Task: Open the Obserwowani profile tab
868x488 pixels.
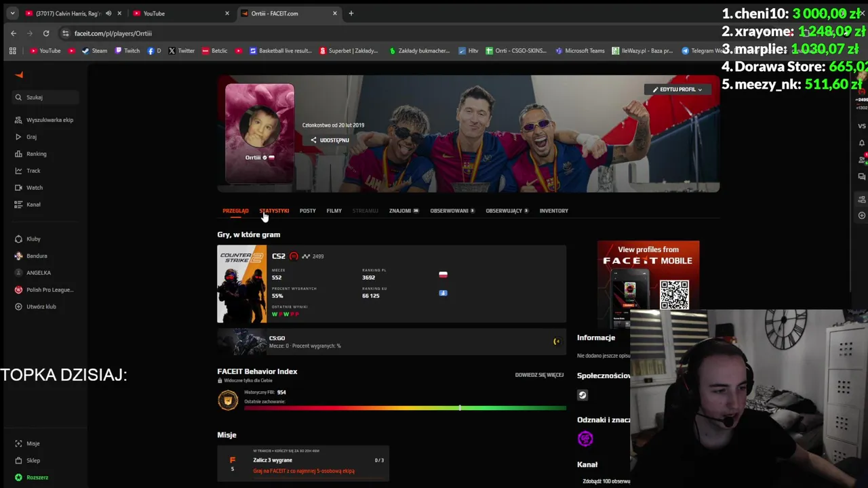Action: (x=452, y=211)
